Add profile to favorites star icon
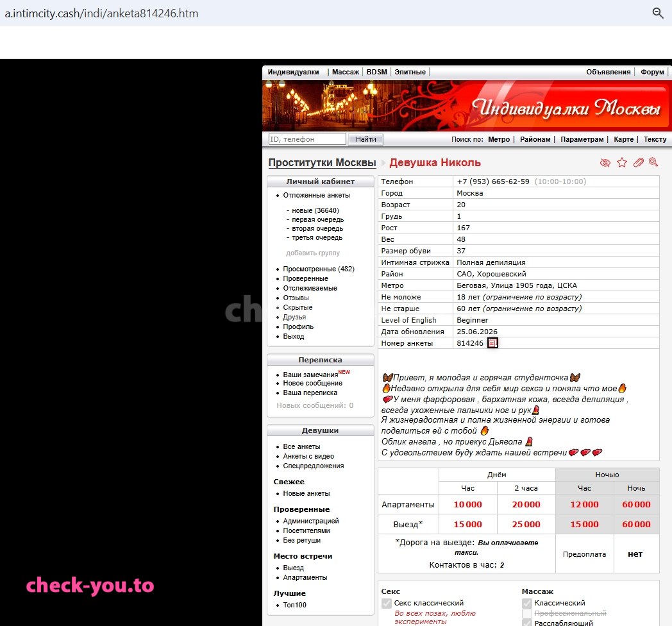This screenshot has height=626, width=672. coord(622,162)
